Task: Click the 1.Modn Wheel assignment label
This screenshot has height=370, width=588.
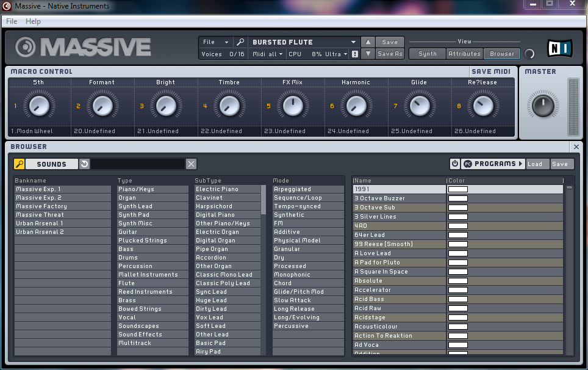Action: (32, 131)
